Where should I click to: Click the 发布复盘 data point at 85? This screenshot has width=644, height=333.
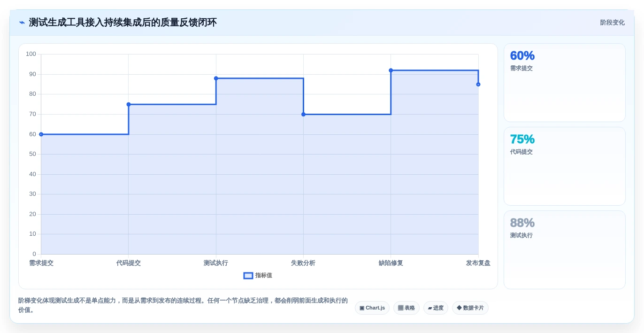(478, 85)
